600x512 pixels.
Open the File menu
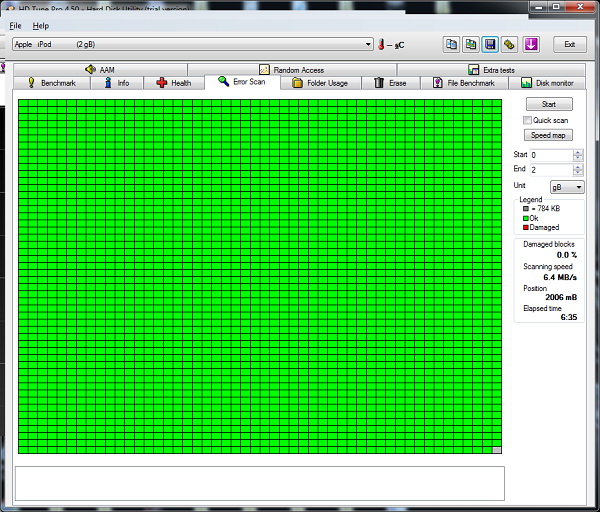coord(15,25)
